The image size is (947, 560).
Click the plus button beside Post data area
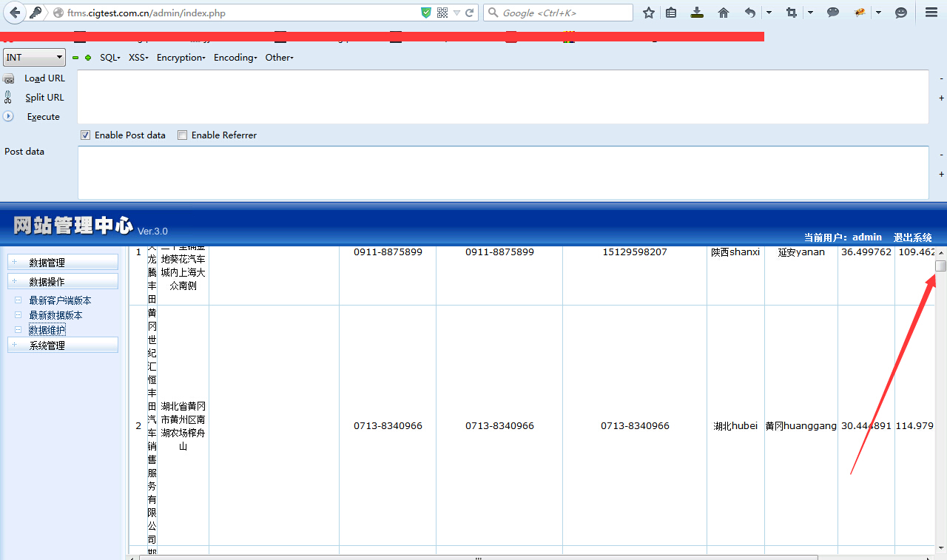click(941, 174)
